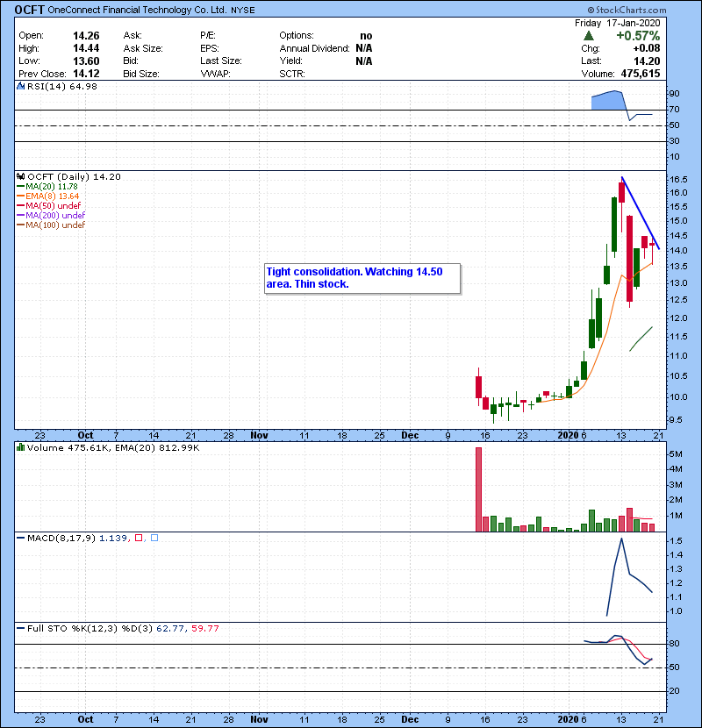Click the 80 label on stochastic axis
702x728 pixels.
pyautogui.click(x=674, y=644)
